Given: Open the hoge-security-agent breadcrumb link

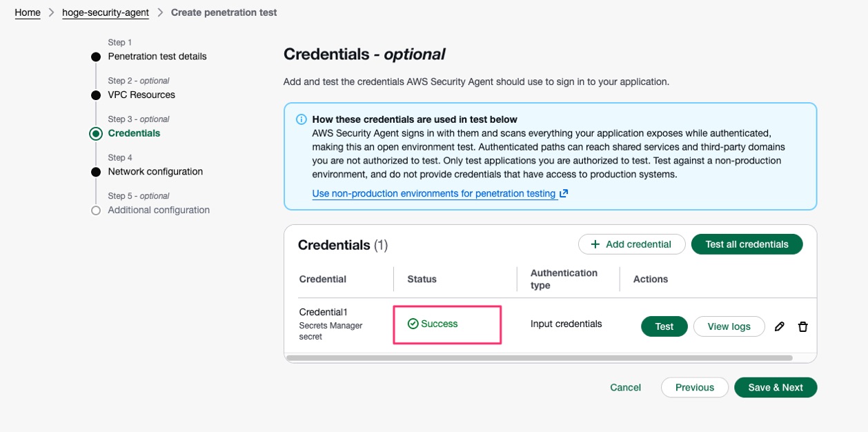Looking at the screenshot, I should click(x=106, y=12).
